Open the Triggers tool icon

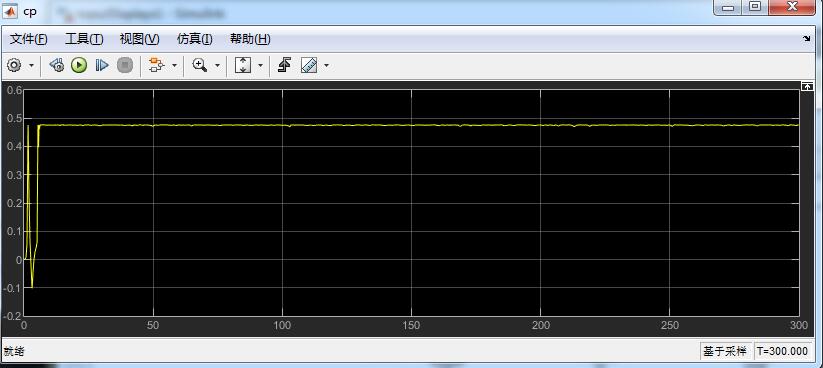tap(284, 66)
